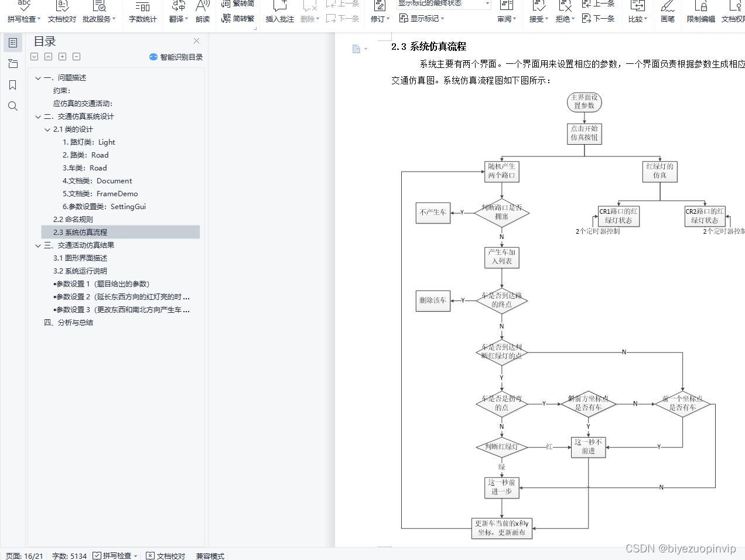This screenshot has width=745, height=560.
Task: Click the collapse-all up chevron in 目录
Action: click(49, 57)
